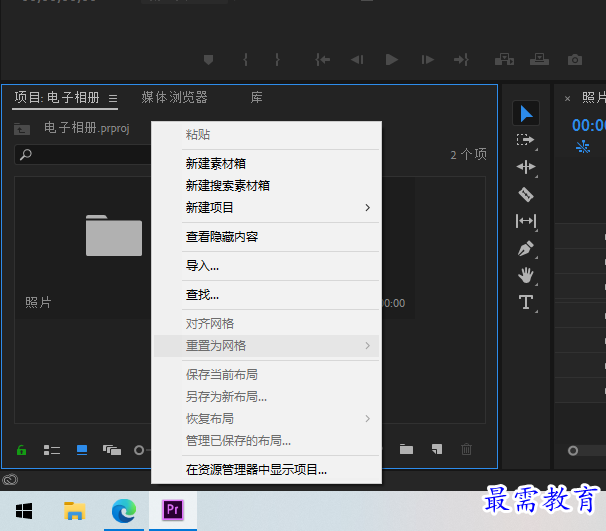This screenshot has height=531, width=606.
Task: Open the project panel hamburger menu
Action: (113, 99)
